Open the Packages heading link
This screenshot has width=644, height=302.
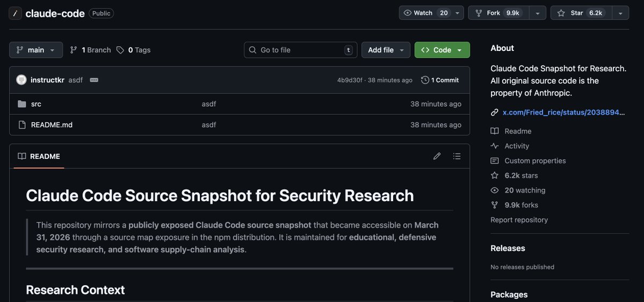click(509, 294)
